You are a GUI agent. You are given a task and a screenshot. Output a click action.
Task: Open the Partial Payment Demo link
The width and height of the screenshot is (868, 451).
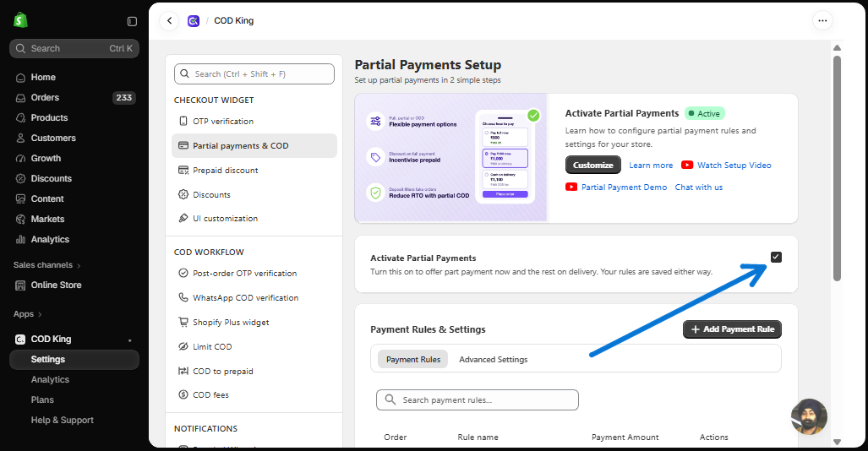[624, 187]
